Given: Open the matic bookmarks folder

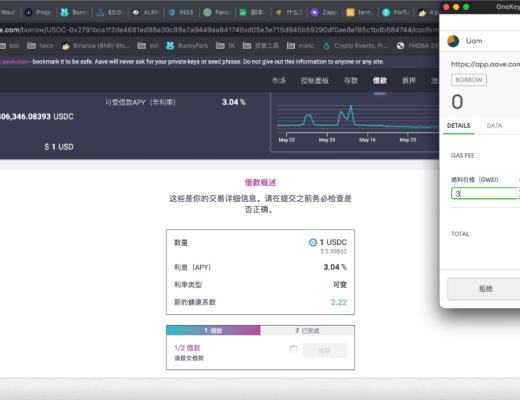Looking at the screenshot, I should click(x=300, y=45).
